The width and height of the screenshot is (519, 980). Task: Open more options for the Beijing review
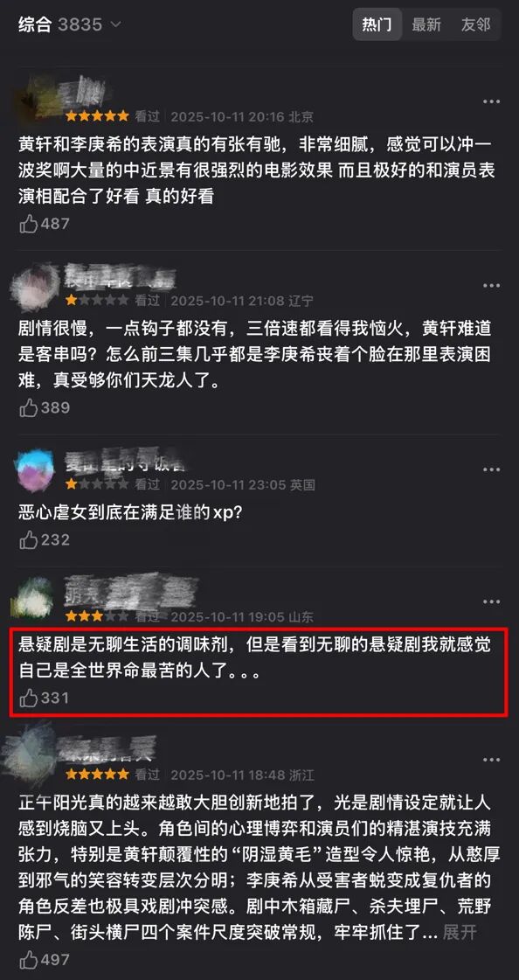coord(492,101)
